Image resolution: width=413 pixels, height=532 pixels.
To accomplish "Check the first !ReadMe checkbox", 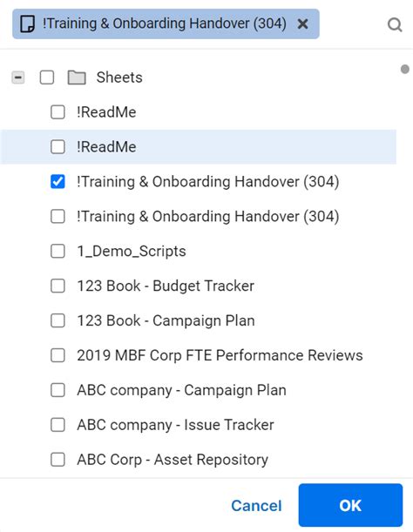I will tap(58, 112).
